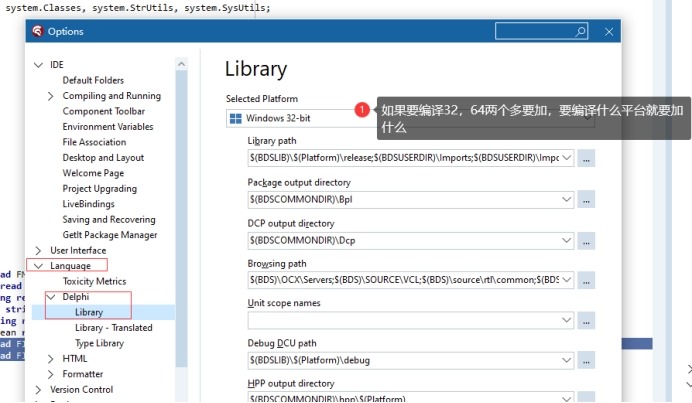Open File Association settings
This screenshot has width=692, height=403.
click(94, 142)
